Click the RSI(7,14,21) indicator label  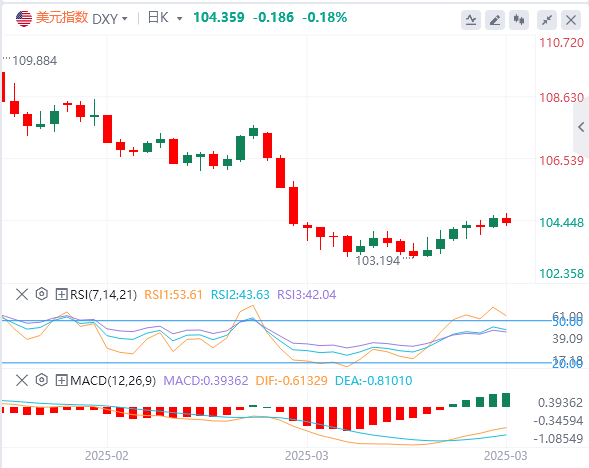(104, 294)
